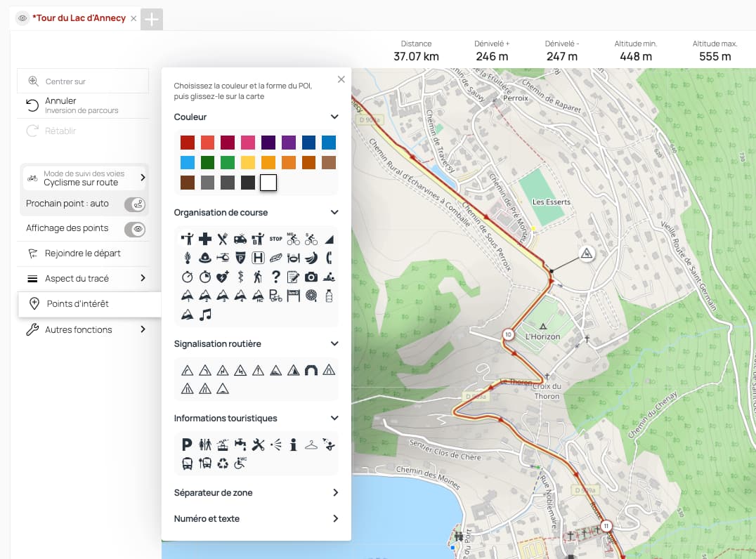Choose the STOP sign POI icon
The image size is (756, 559).
click(x=276, y=239)
